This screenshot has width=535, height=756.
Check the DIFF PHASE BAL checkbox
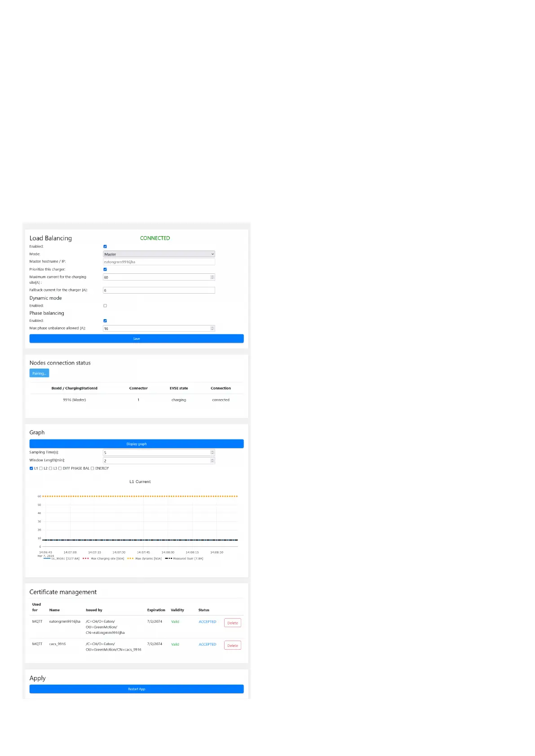click(x=60, y=468)
